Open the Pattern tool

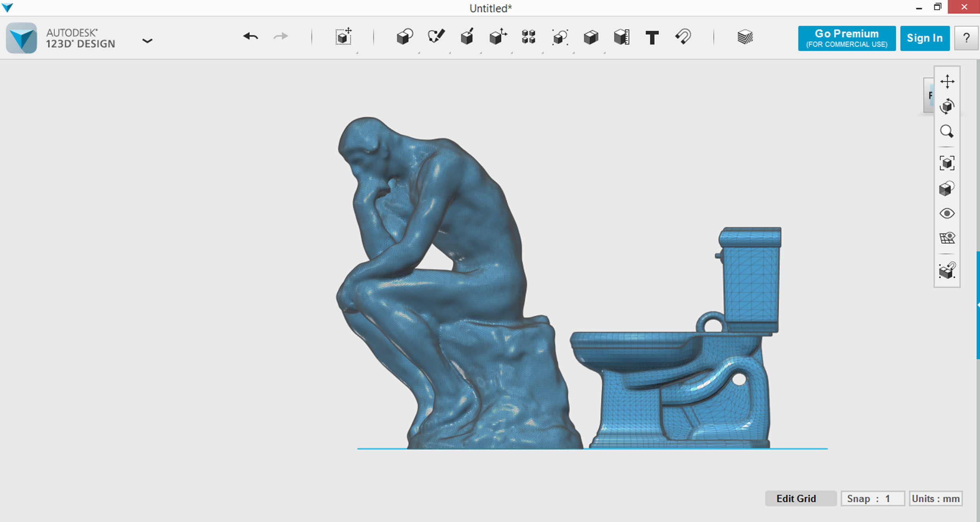click(528, 37)
